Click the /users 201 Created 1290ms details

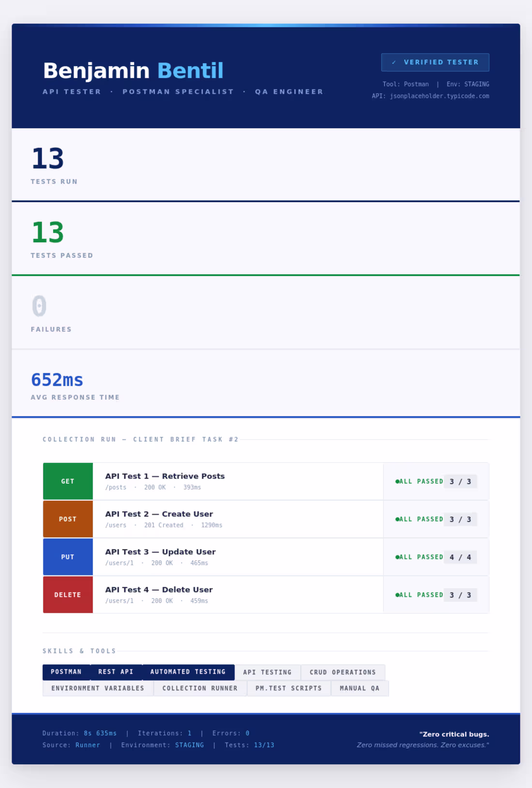(164, 525)
